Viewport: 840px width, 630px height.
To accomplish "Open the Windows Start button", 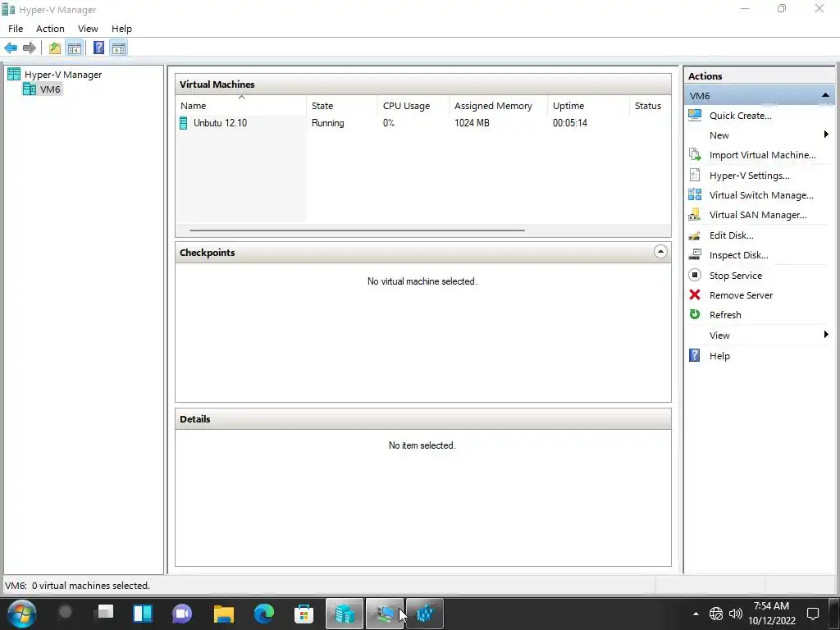I will (x=22, y=614).
